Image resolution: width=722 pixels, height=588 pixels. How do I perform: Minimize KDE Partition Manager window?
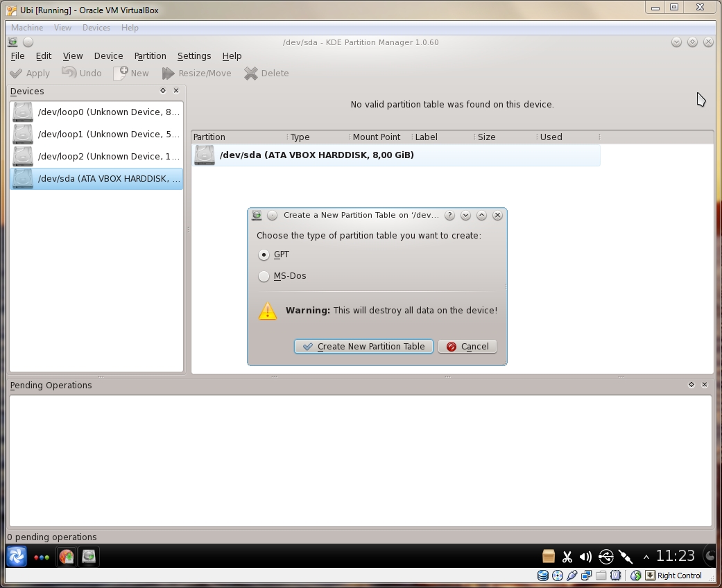[x=676, y=42]
